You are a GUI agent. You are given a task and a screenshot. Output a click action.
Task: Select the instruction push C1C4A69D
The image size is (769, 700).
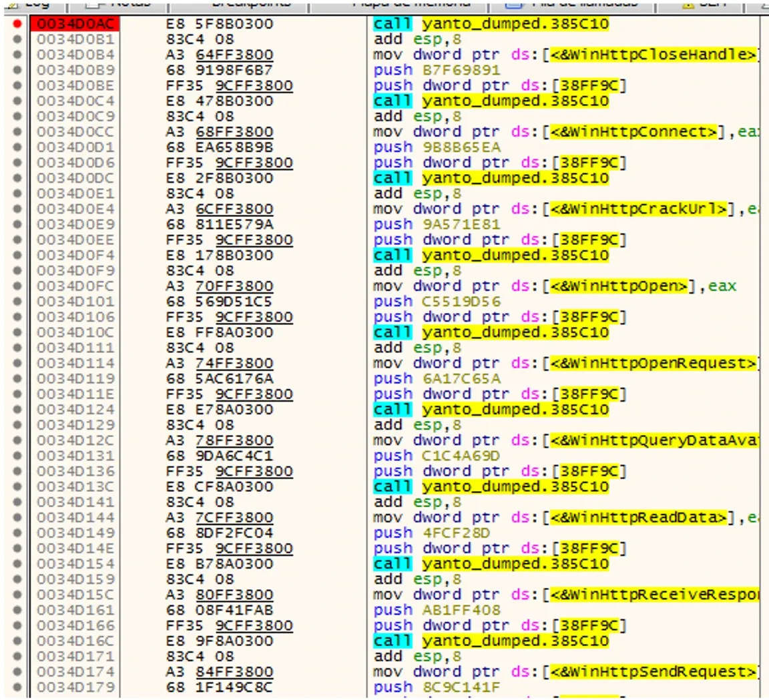[x=437, y=456]
